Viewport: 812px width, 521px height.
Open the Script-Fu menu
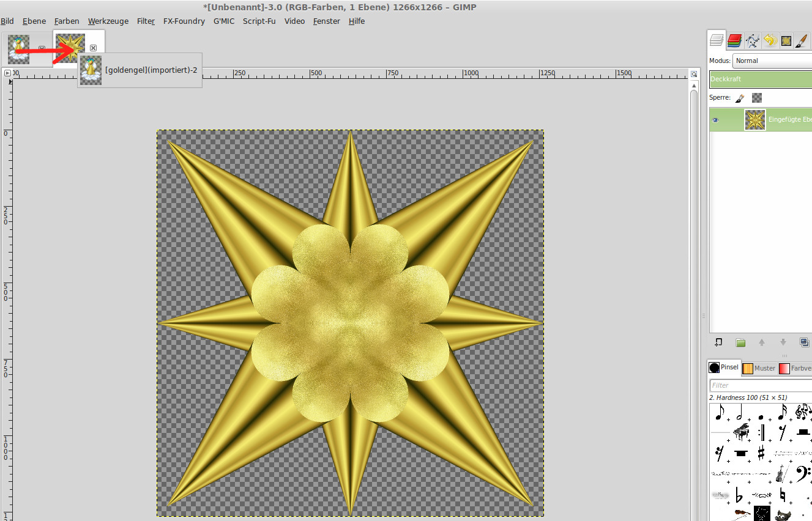pos(259,21)
